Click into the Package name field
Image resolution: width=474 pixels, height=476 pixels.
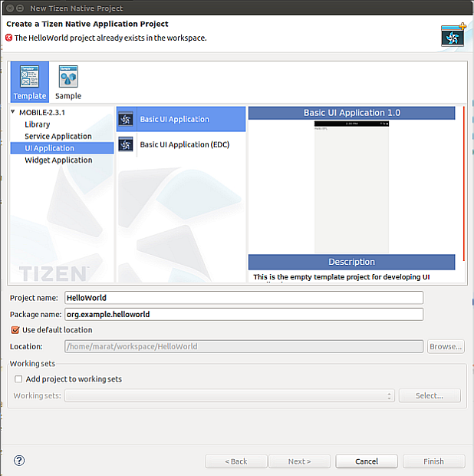(244, 314)
